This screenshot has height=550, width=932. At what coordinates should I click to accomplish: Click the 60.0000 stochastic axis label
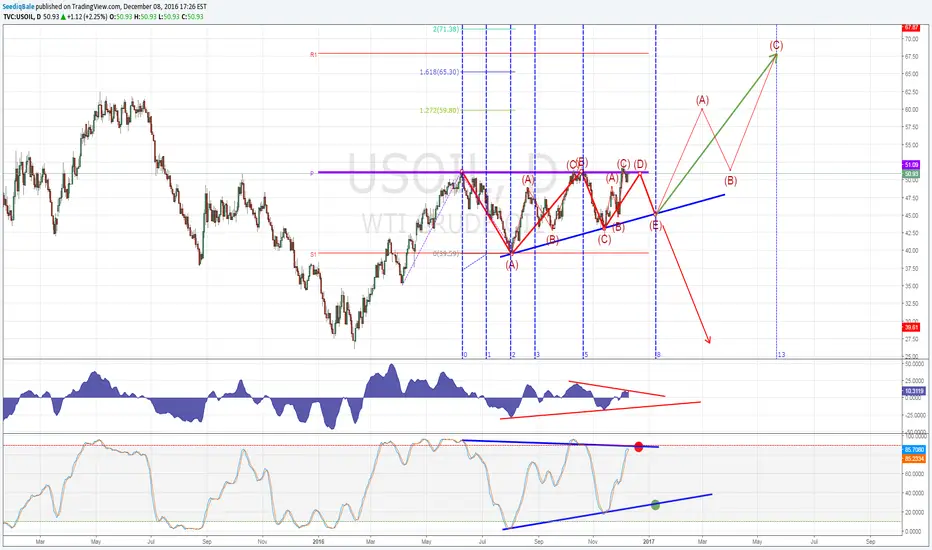click(914, 474)
